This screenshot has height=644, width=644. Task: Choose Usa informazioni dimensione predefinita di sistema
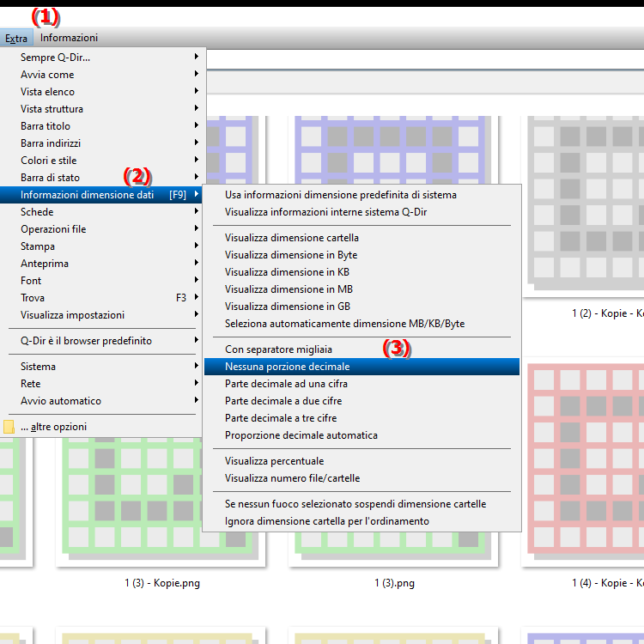click(361, 195)
